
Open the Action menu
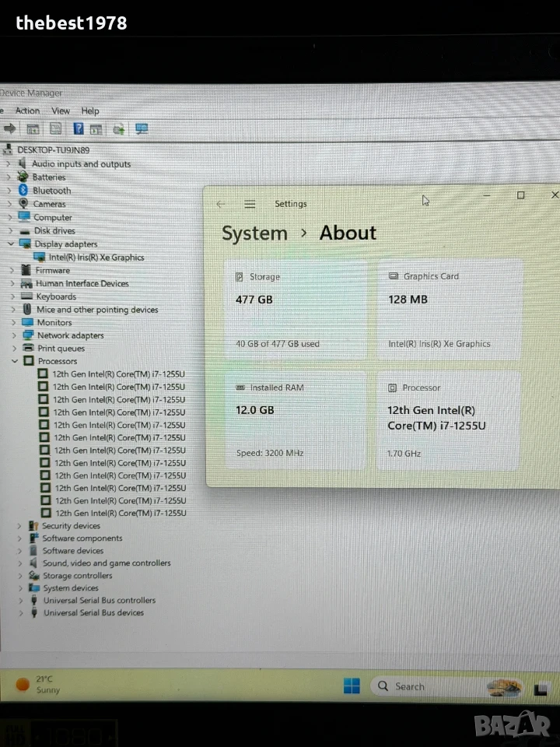pyautogui.click(x=28, y=110)
